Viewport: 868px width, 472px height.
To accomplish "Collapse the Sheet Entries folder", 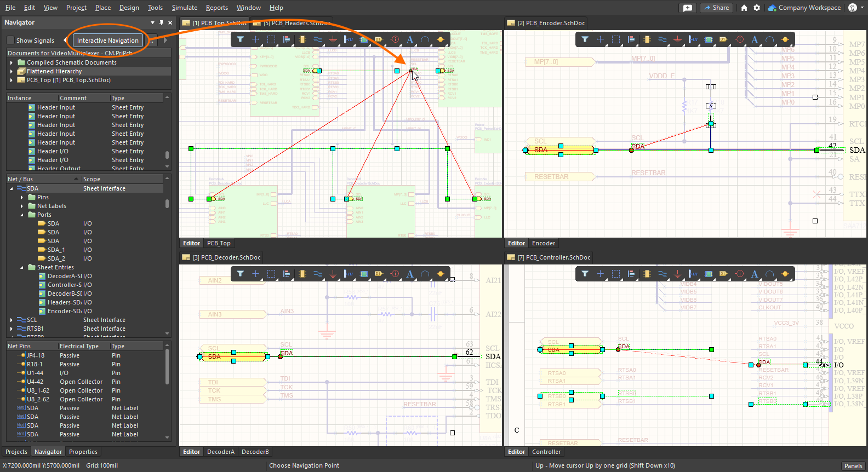I will tap(22, 267).
